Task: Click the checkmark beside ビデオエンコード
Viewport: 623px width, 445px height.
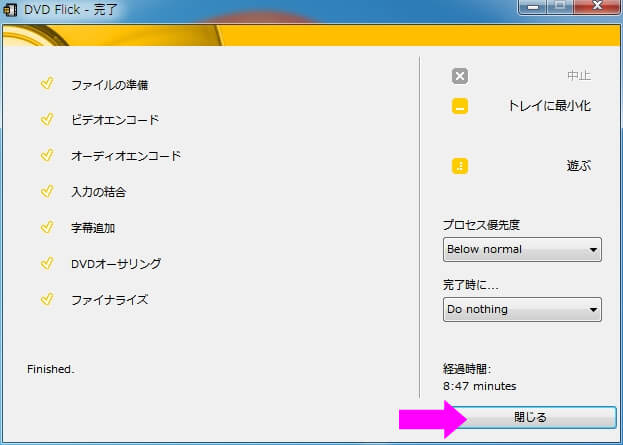Action: (x=47, y=119)
